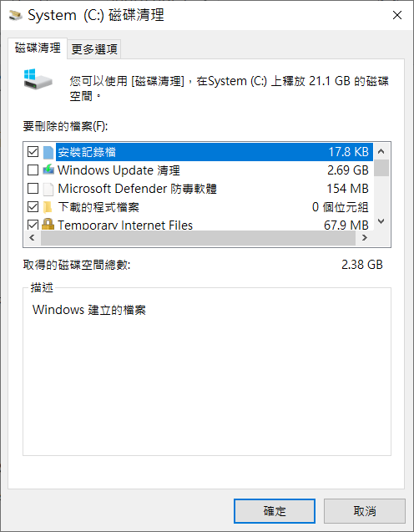The image size is (414, 532).
Task: Click the System drive icon with Windows logo
Action: tap(38, 79)
